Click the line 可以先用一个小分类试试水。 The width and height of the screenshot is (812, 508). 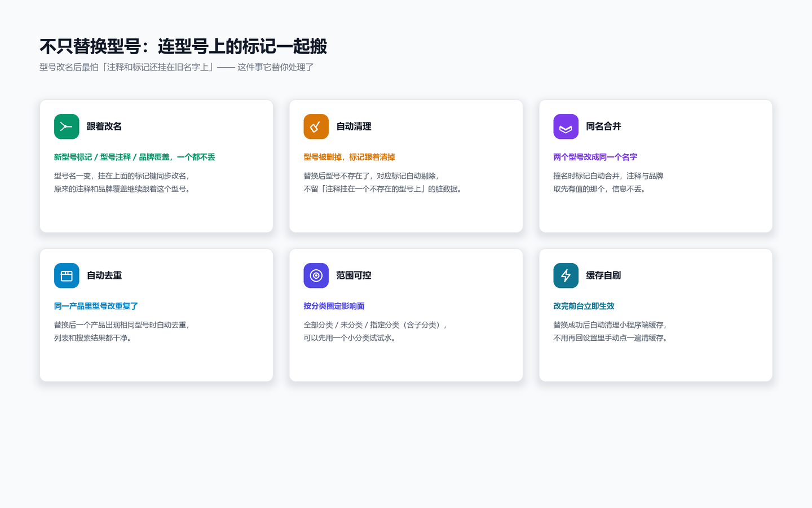(350, 338)
